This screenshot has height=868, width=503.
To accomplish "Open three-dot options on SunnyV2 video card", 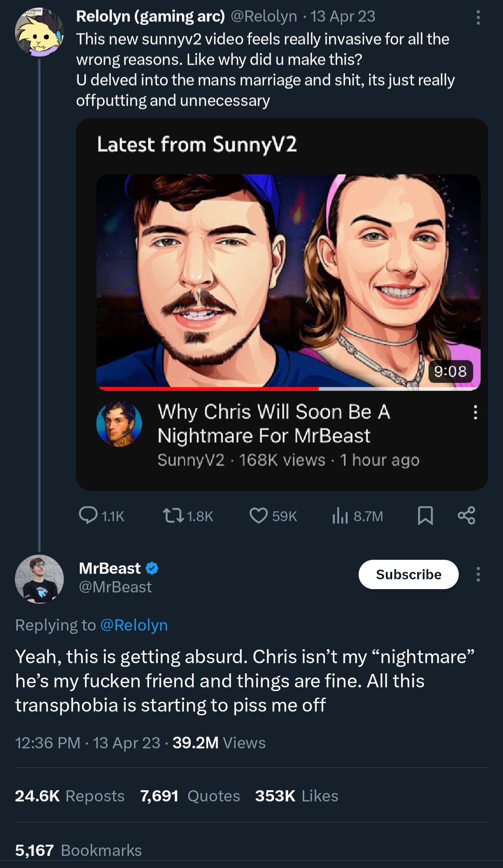I will 475,412.
